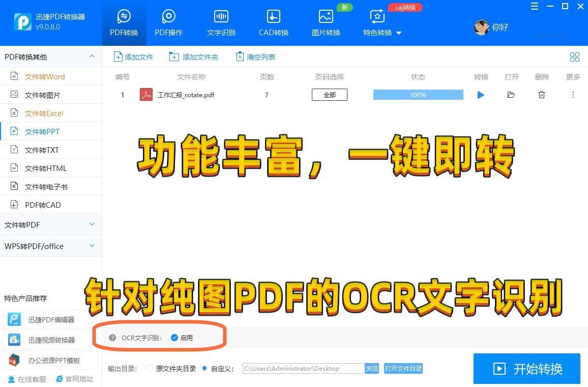Click the output path input field
Image resolution: width=588 pixels, height=387 pixels.
[303, 368]
